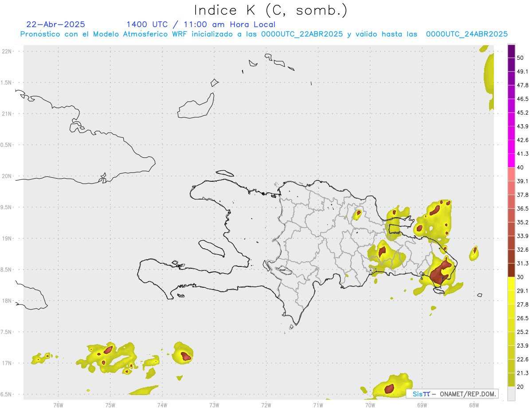The image size is (532, 411).
Task: Click the legend value '21.3'
Action: 523,373
